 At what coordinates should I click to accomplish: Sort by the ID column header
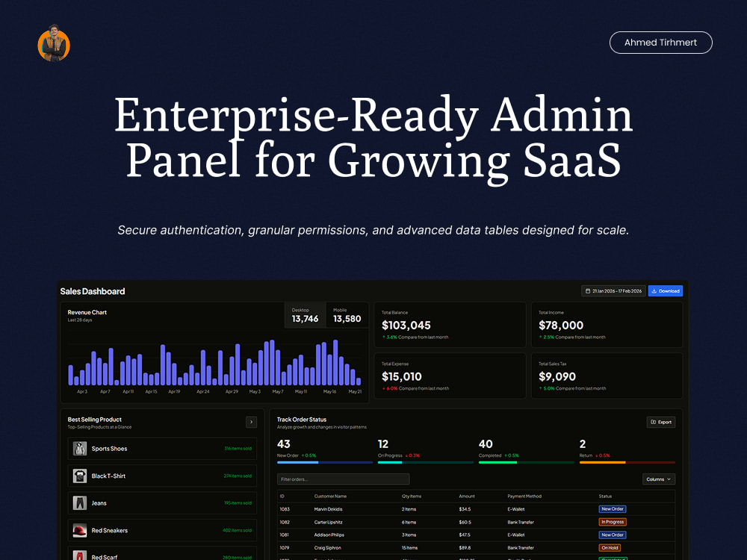[x=282, y=497]
